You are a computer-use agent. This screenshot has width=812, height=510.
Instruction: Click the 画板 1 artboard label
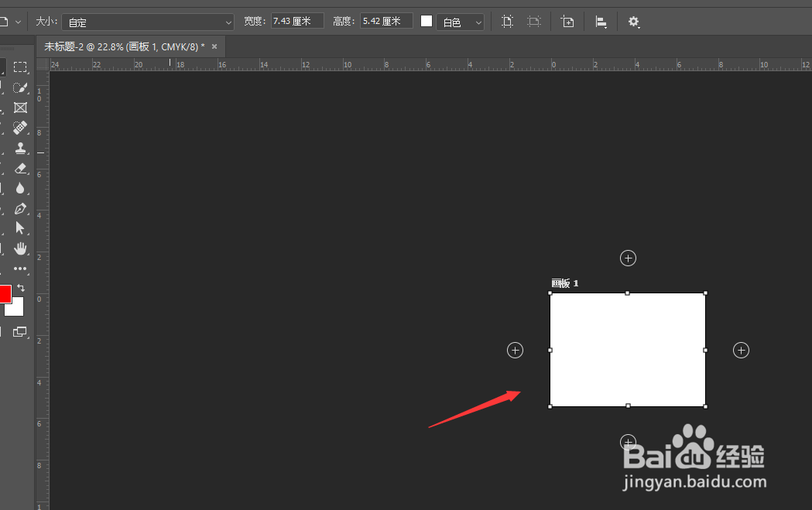pos(564,283)
